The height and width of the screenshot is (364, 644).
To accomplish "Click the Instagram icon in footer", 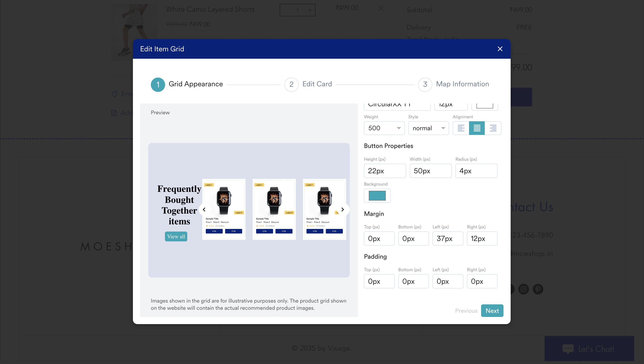I will point(523,289).
